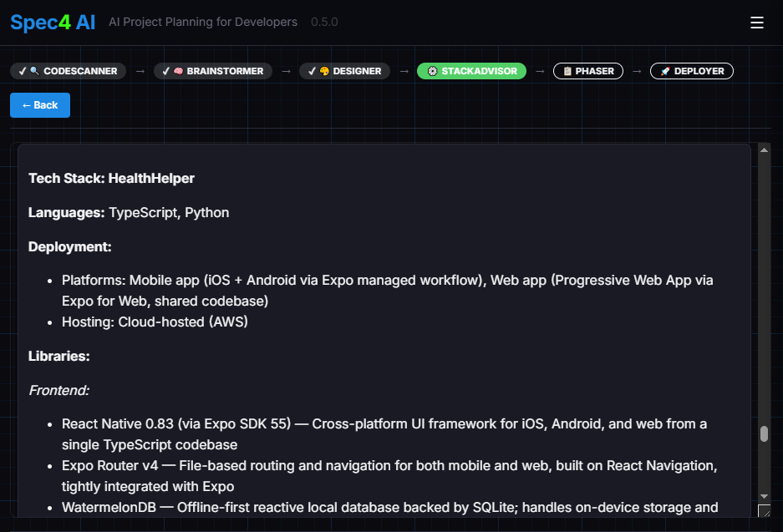Click the React Native 0.83 bullet

pos(384,434)
